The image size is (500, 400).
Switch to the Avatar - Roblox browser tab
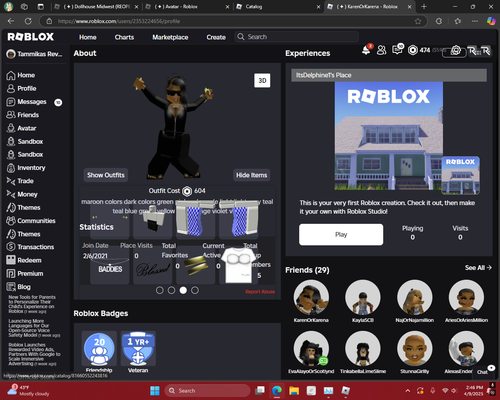coord(188,7)
